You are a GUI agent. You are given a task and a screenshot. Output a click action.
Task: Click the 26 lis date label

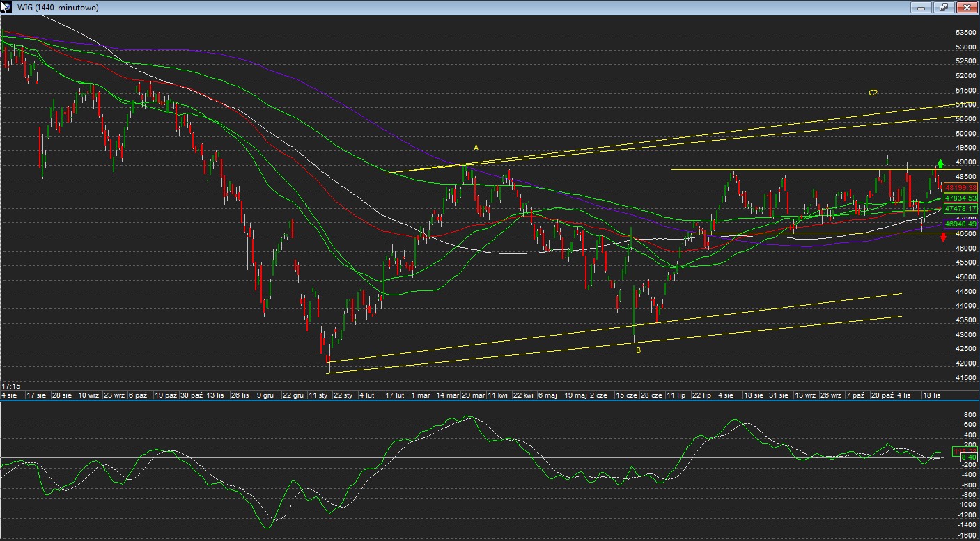click(240, 395)
